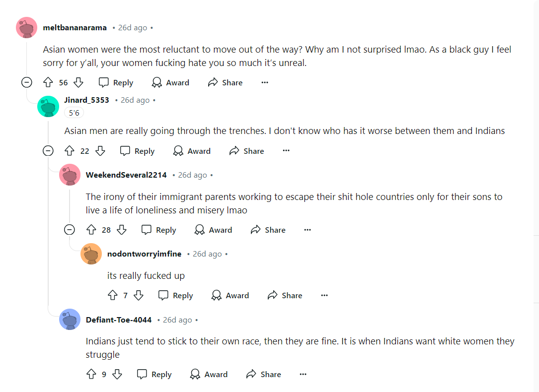Upvote Jinard_5353's comment
The height and width of the screenshot is (392, 539).
[x=70, y=151]
